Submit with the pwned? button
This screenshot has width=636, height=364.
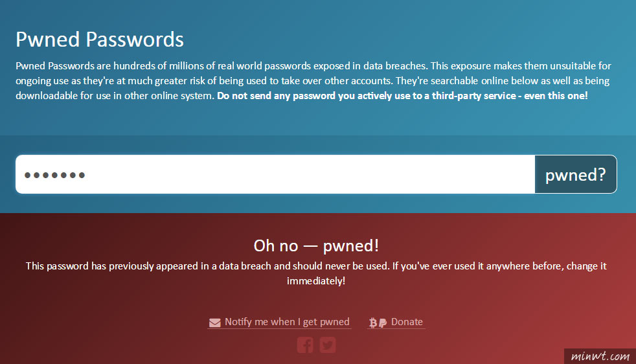pos(576,174)
